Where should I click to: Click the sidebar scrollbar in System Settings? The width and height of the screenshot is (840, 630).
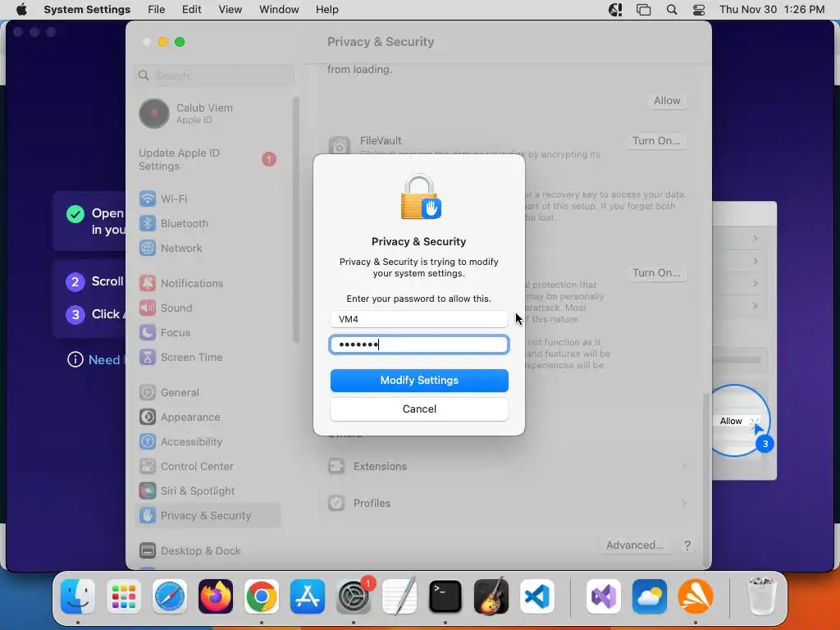(x=295, y=220)
